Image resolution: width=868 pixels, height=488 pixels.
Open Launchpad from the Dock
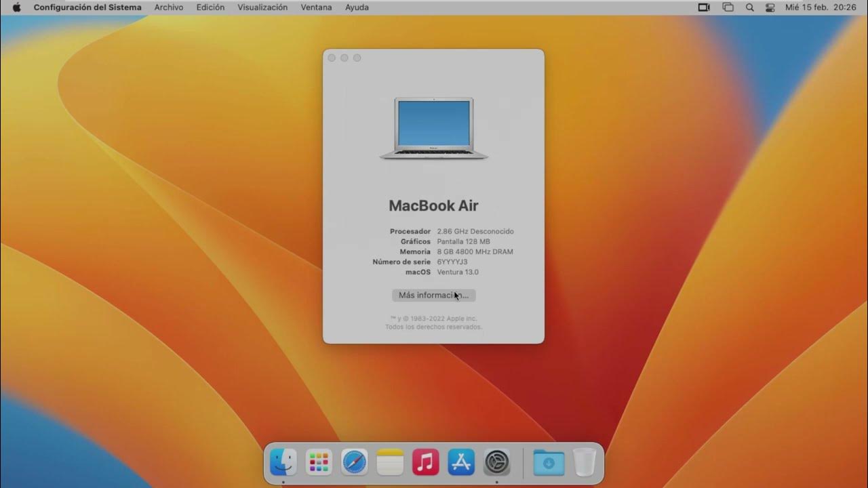[x=319, y=462]
